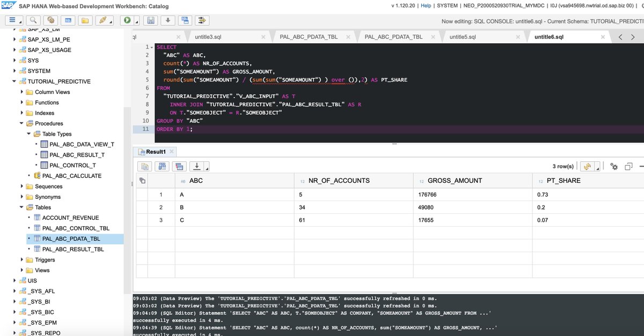Select PAL_CONTROL_T table type
644x336 pixels.
(72, 166)
